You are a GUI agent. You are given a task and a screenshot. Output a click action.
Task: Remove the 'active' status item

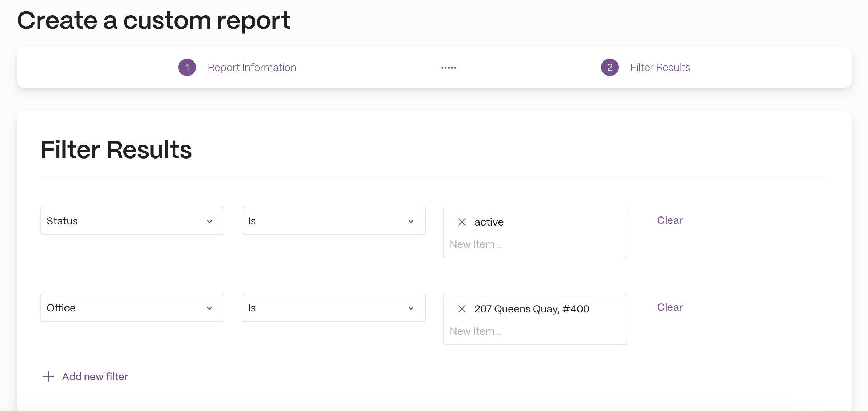(x=462, y=222)
